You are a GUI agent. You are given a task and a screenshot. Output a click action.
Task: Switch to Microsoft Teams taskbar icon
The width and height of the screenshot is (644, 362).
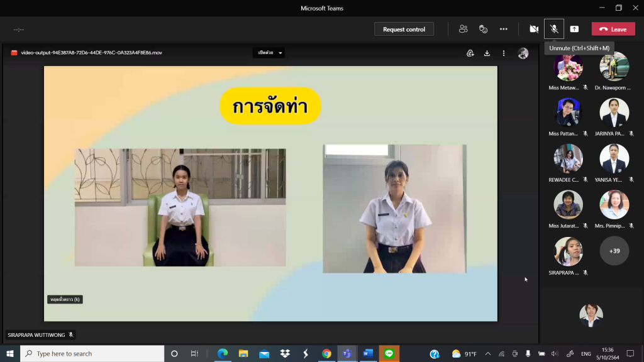347,353
